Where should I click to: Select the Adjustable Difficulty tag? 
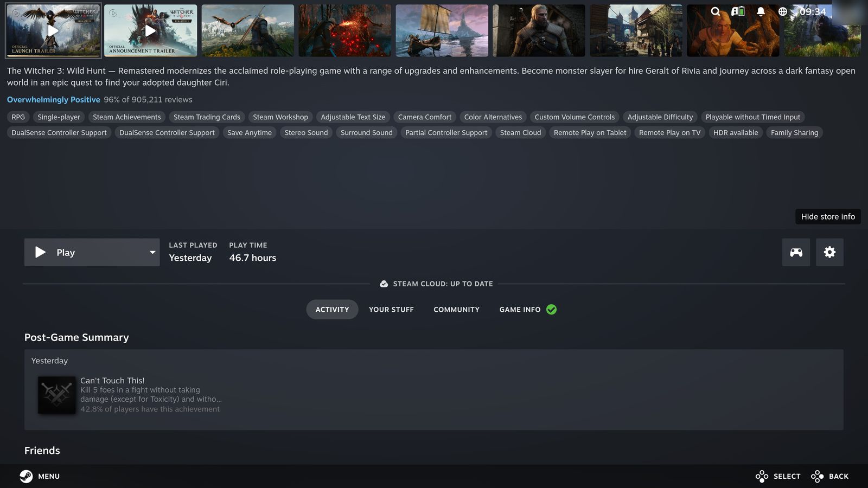660,117
